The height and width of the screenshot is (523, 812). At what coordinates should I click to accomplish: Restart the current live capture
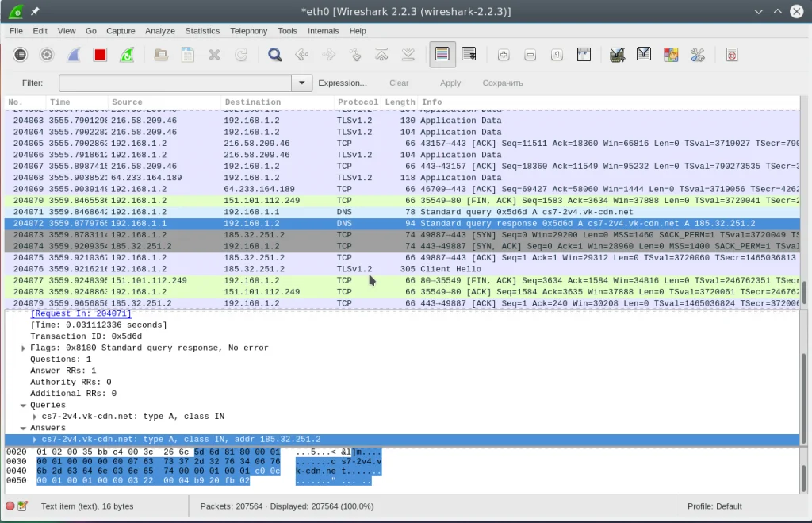click(127, 55)
